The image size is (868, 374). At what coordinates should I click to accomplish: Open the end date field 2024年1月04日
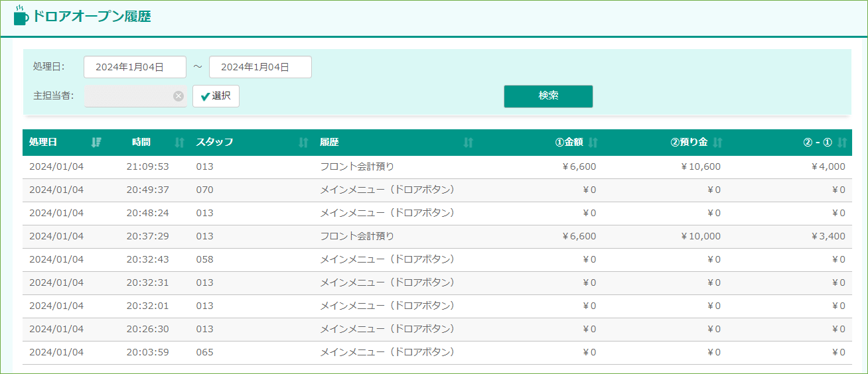(x=260, y=67)
